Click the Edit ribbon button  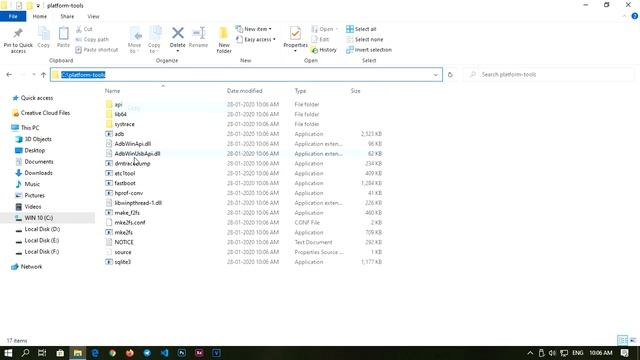coord(320,39)
